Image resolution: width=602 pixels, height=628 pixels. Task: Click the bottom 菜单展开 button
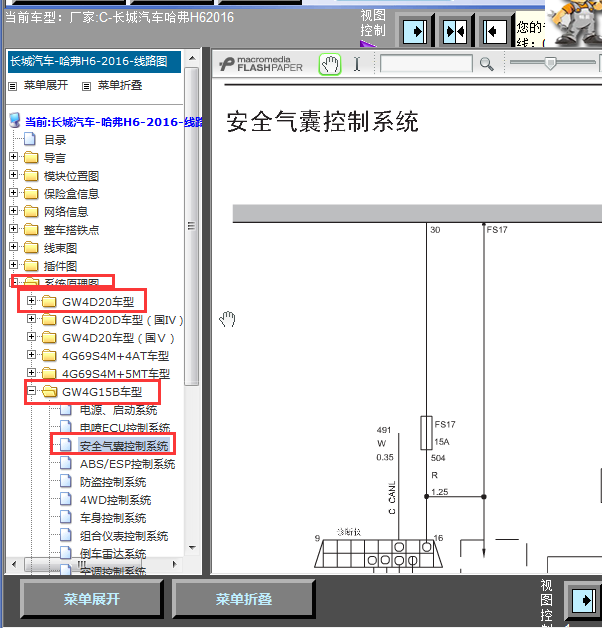(92, 599)
